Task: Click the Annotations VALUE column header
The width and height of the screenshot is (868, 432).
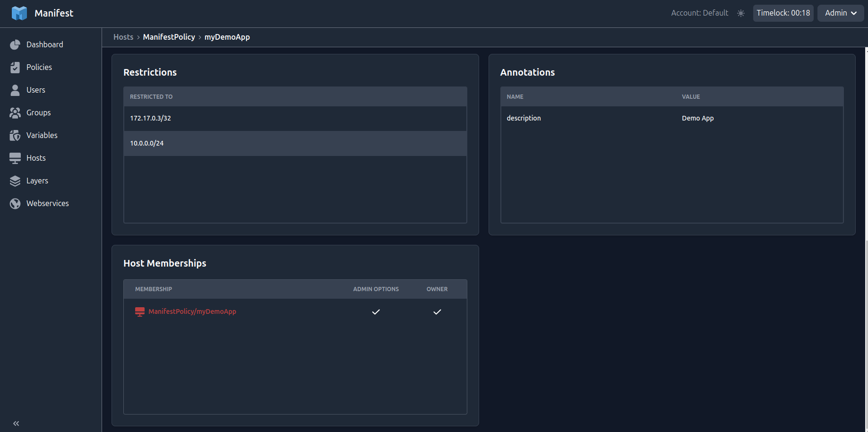Action: tap(691, 96)
